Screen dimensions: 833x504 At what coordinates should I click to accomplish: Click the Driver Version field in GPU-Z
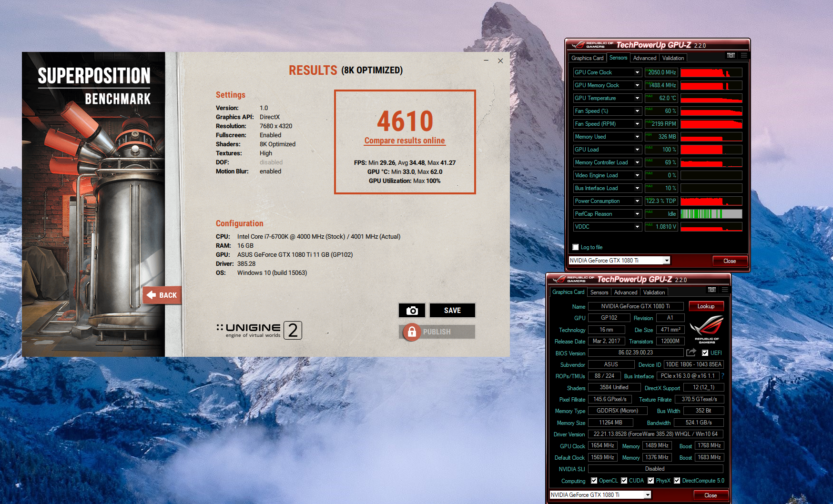coord(656,434)
